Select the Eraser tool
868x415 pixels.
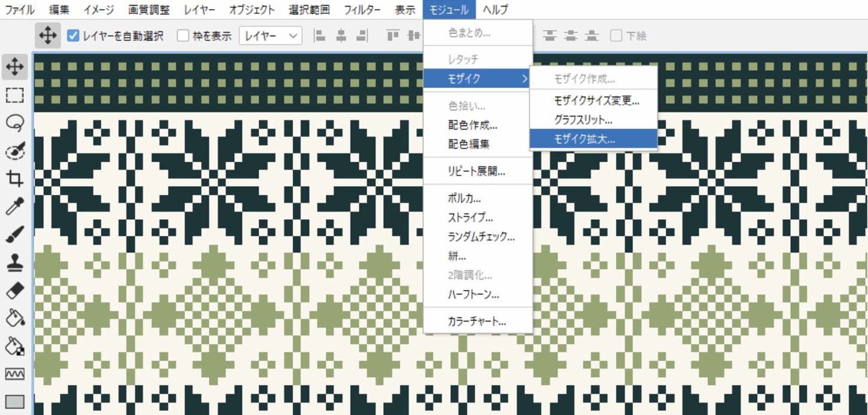(x=15, y=290)
